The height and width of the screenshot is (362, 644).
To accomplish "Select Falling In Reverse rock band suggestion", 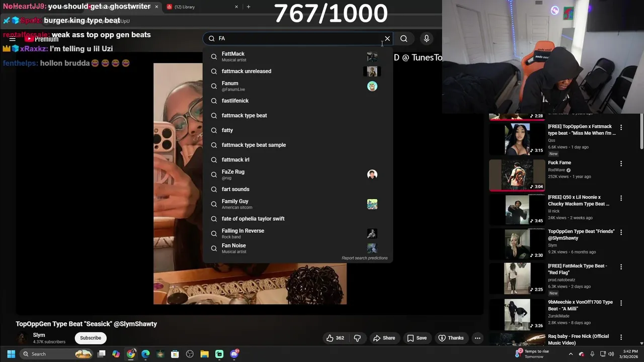I will (x=297, y=233).
